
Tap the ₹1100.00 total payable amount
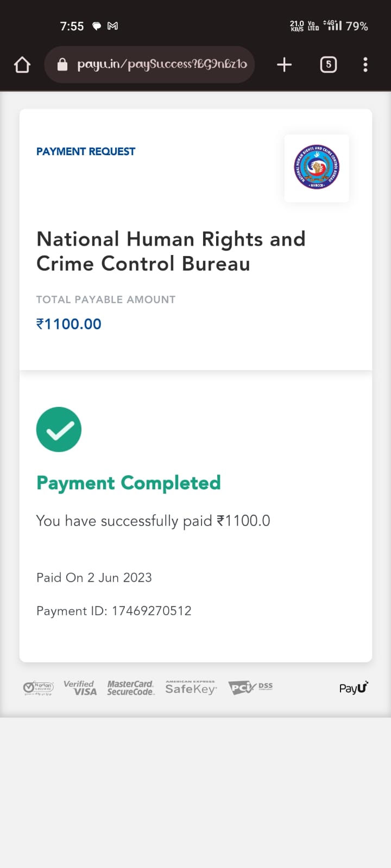[69, 324]
